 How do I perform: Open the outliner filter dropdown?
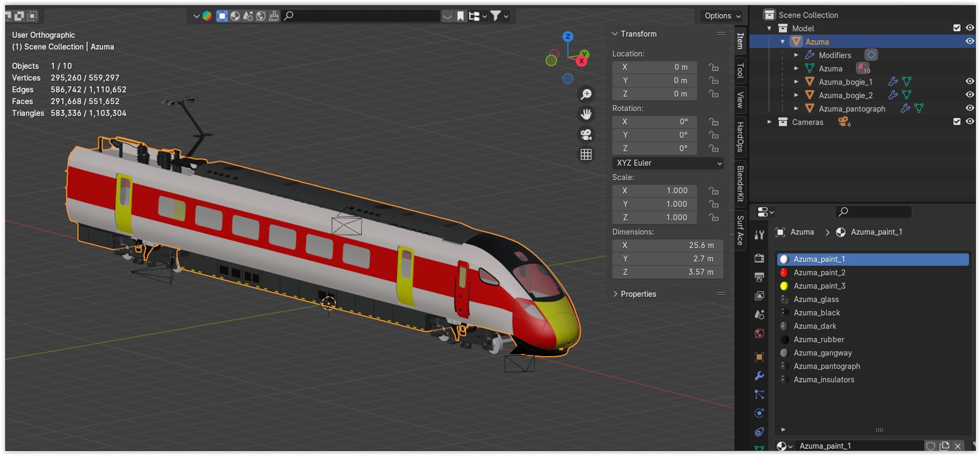click(500, 16)
